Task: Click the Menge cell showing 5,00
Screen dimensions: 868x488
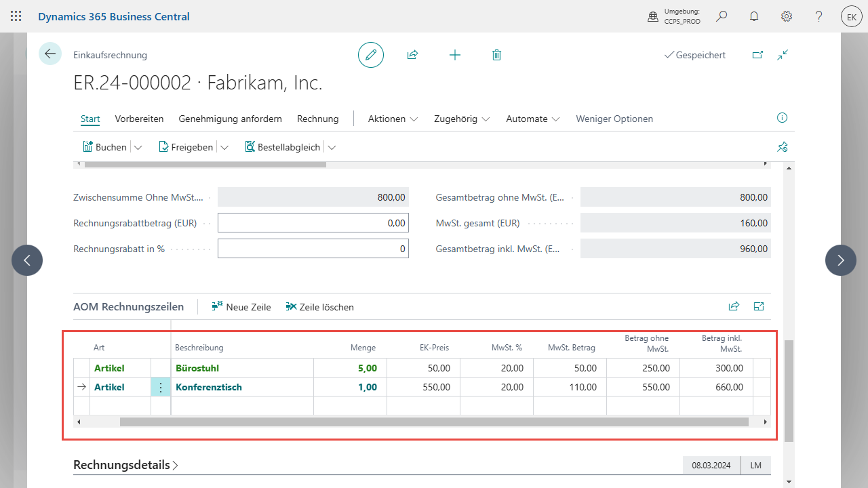Action: (350, 368)
